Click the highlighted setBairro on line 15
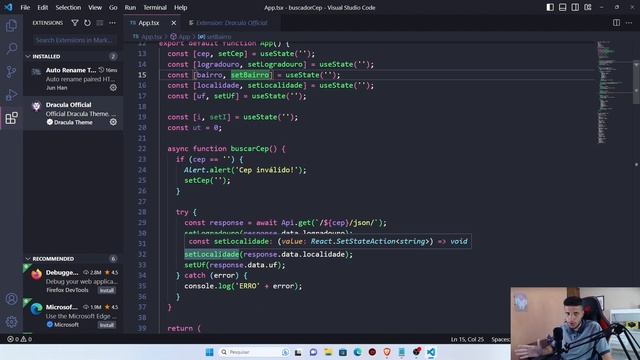 click(x=250, y=75)
